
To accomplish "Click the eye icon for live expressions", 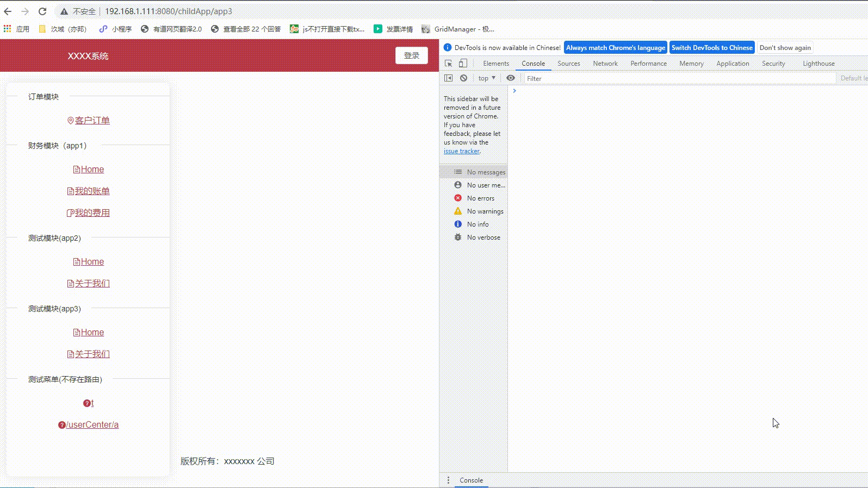I will click(511, 78).
